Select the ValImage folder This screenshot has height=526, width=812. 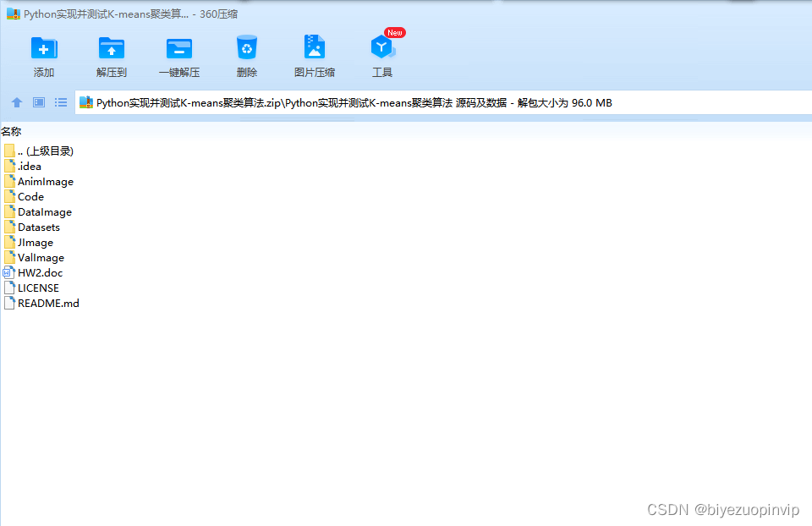[x=34, y=257]
